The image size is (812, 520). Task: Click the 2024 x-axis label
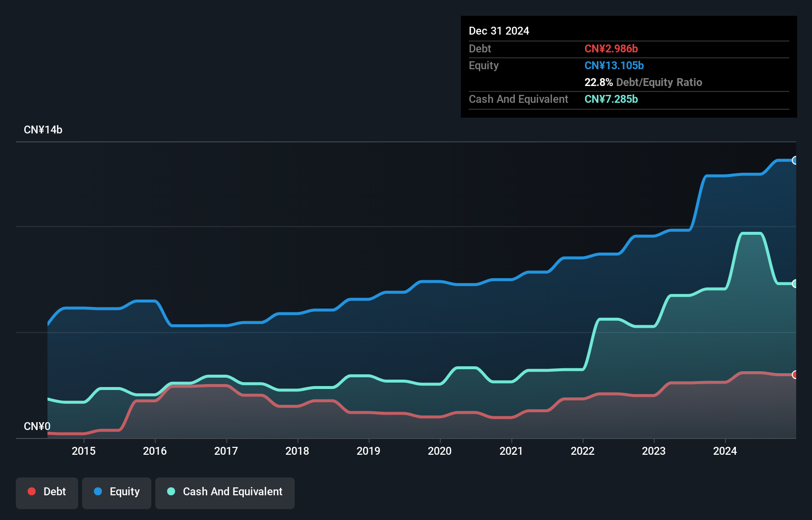point(724,451)
